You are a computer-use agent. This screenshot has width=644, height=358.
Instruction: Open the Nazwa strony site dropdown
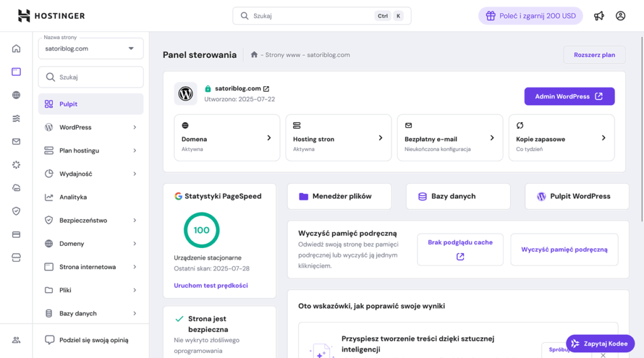point(91,48)
